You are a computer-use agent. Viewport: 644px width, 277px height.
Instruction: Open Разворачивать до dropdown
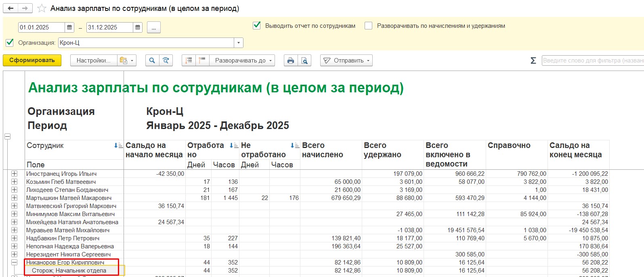point(242,60)
